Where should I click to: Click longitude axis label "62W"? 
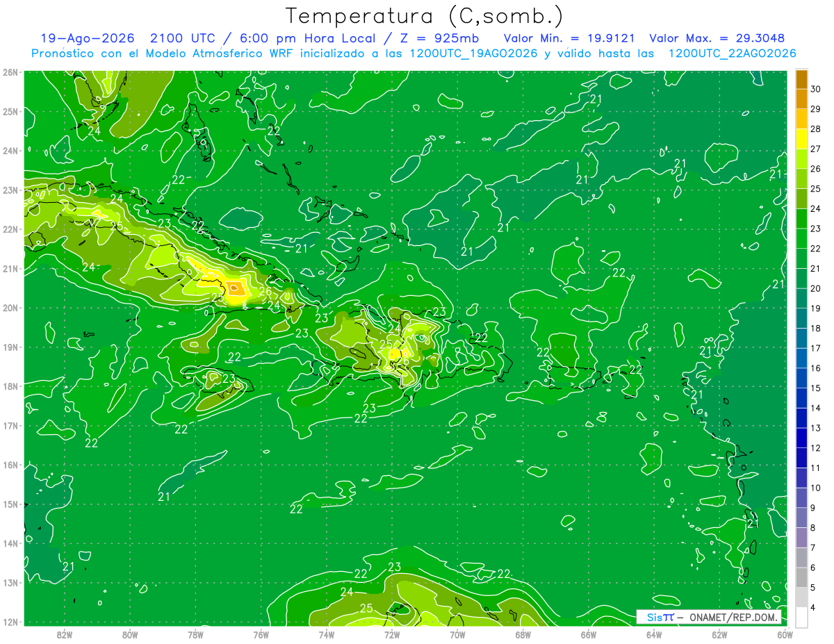coord(719,634)
